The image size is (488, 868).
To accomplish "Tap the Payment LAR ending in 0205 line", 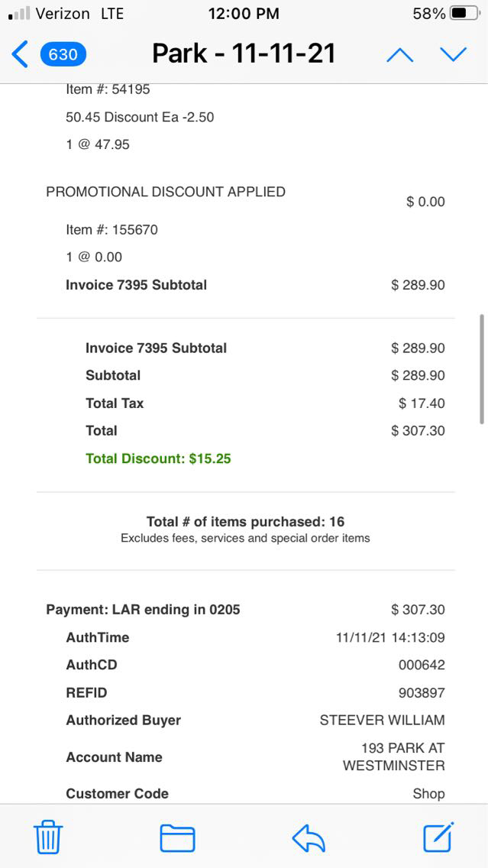I will click(x=143, y=609).
